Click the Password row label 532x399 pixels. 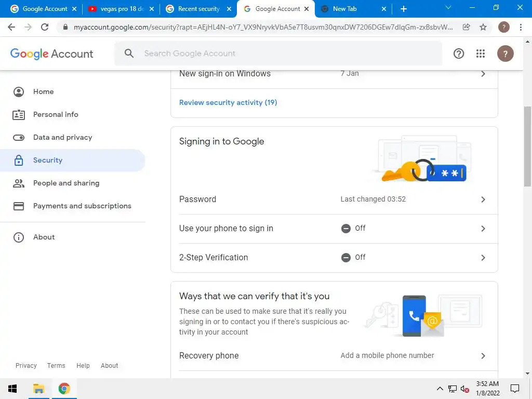pyautogui.click(x=197, y=199)
